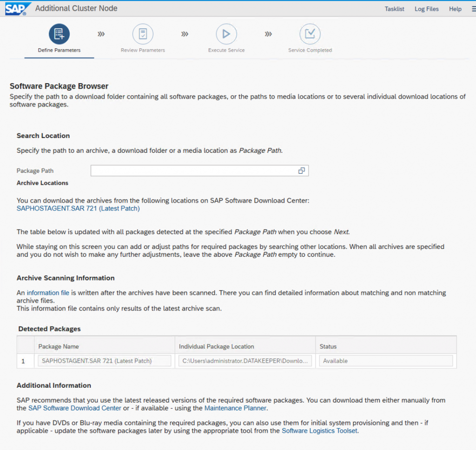
Task: Click the Additional Cluster Node title
Action: click(76, 8)
